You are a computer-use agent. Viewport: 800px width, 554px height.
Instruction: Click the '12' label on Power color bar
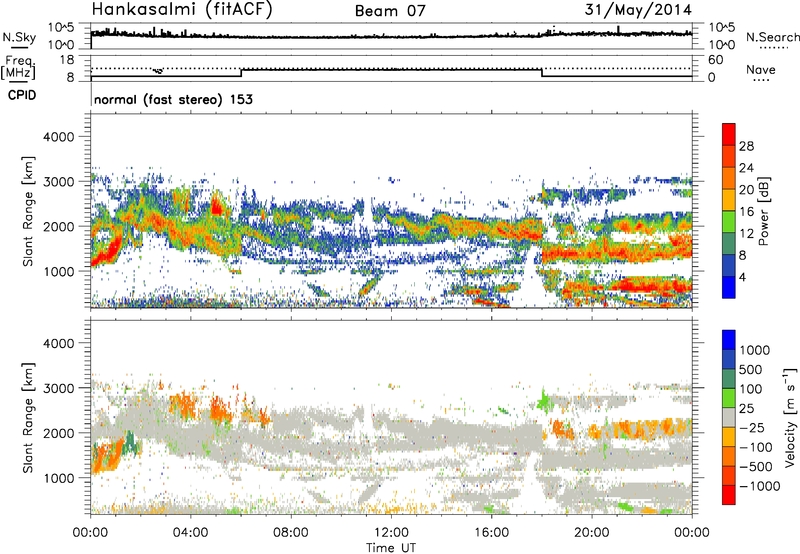(746, 234)
